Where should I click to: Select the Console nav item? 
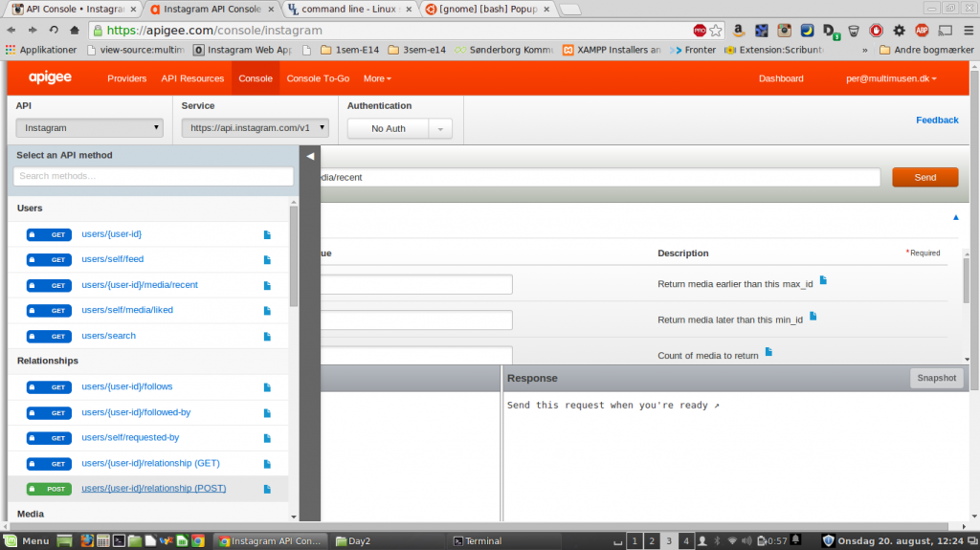(x=256, y=78)
